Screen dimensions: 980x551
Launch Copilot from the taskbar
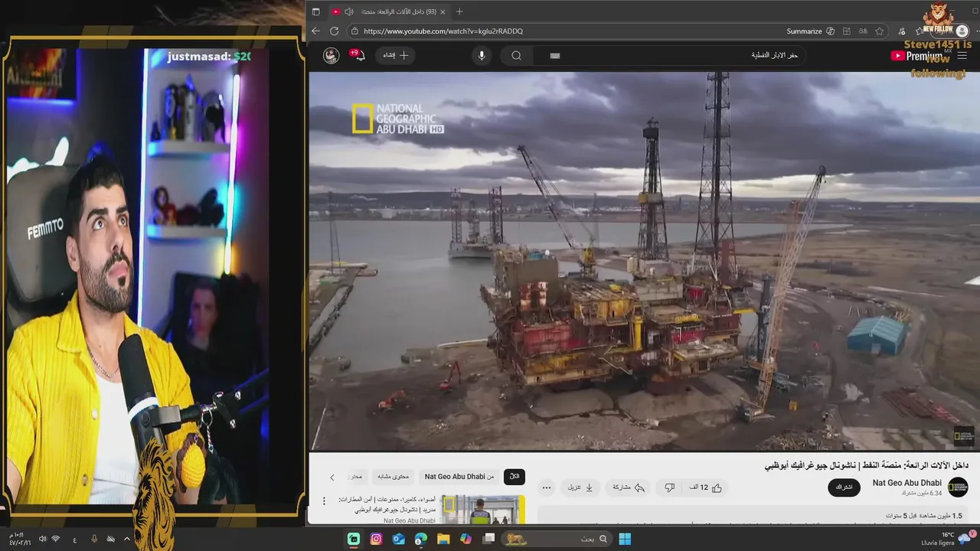pos(465,539)
